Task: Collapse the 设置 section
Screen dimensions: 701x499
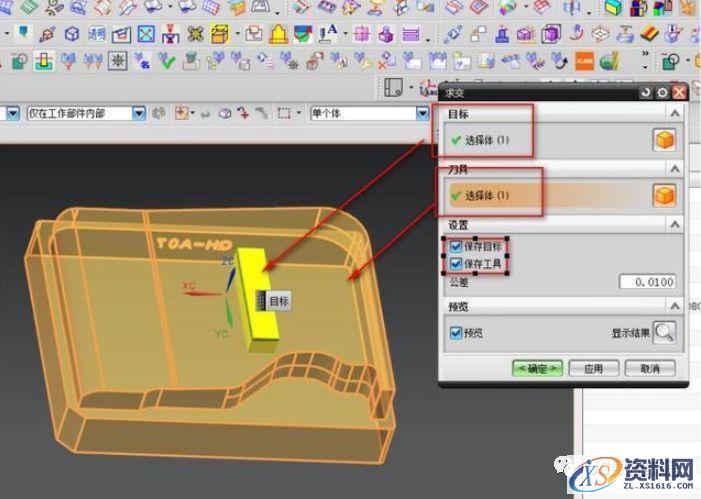Action: (x=675, y=225)
